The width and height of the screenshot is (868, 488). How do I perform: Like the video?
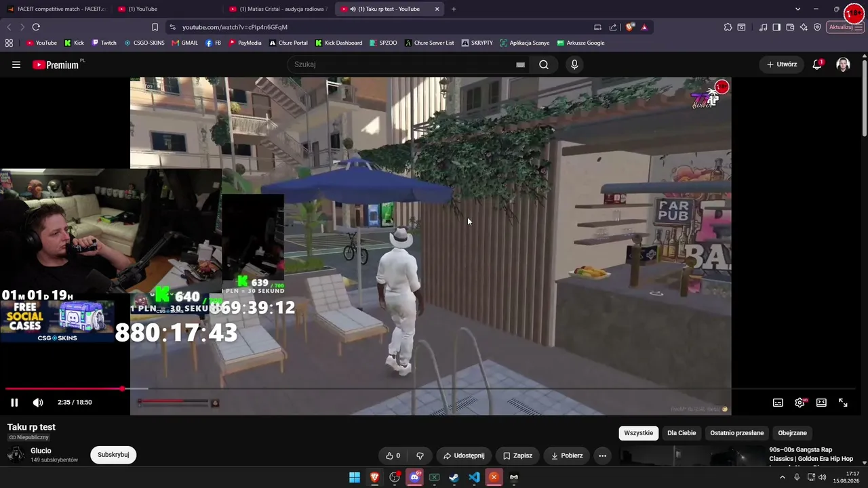[x=393, y=455]
